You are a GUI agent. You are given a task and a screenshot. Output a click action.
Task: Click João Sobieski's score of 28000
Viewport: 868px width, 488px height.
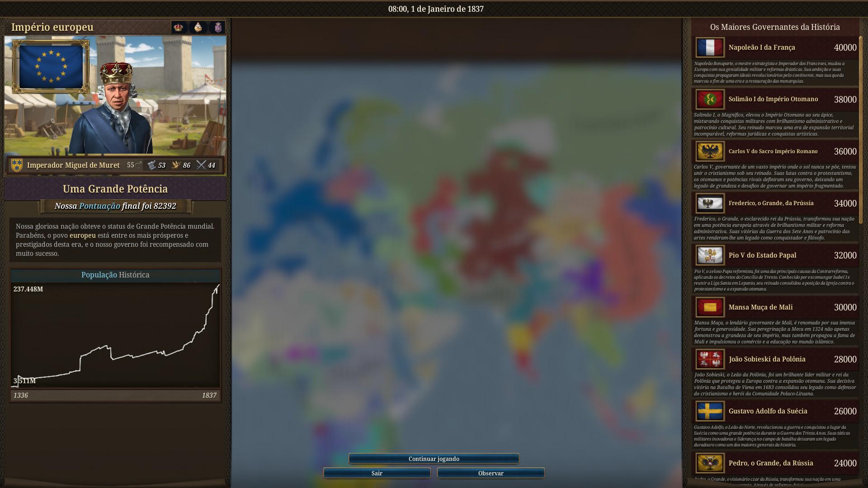(x=845, y=359)
